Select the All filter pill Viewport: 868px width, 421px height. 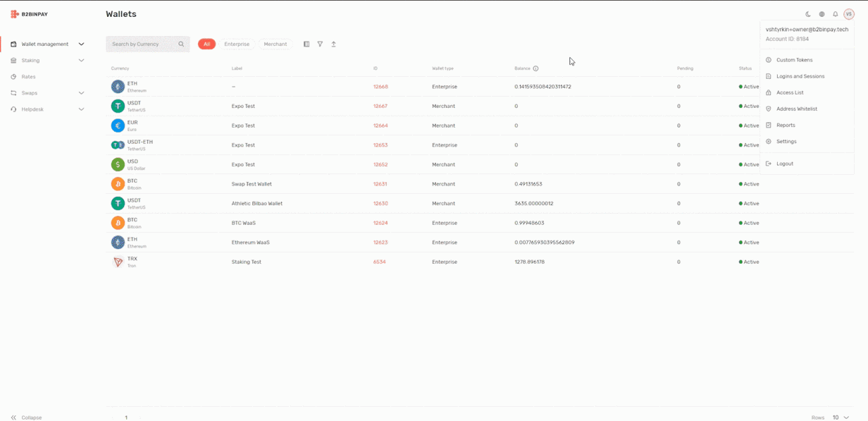click(x=206, y=44)
